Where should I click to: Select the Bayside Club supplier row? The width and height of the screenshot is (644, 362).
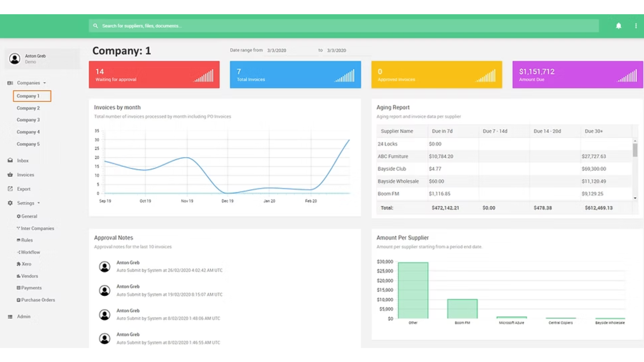504,169
